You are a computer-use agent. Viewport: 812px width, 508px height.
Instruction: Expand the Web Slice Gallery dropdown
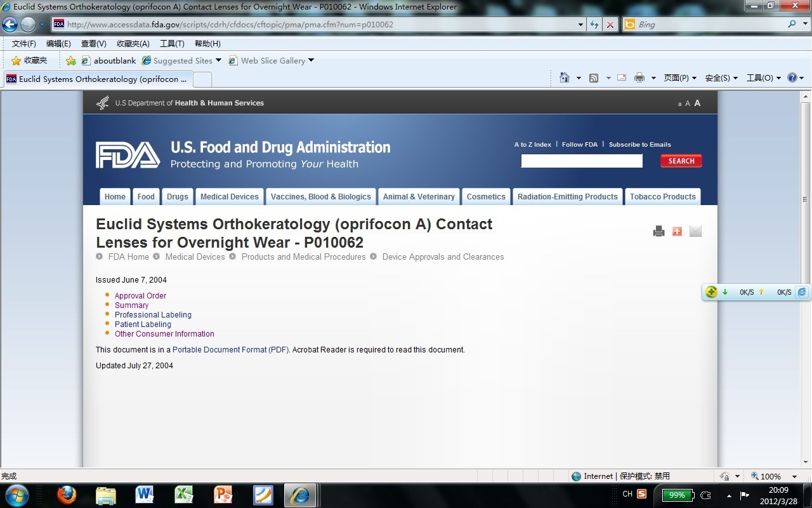311,60
